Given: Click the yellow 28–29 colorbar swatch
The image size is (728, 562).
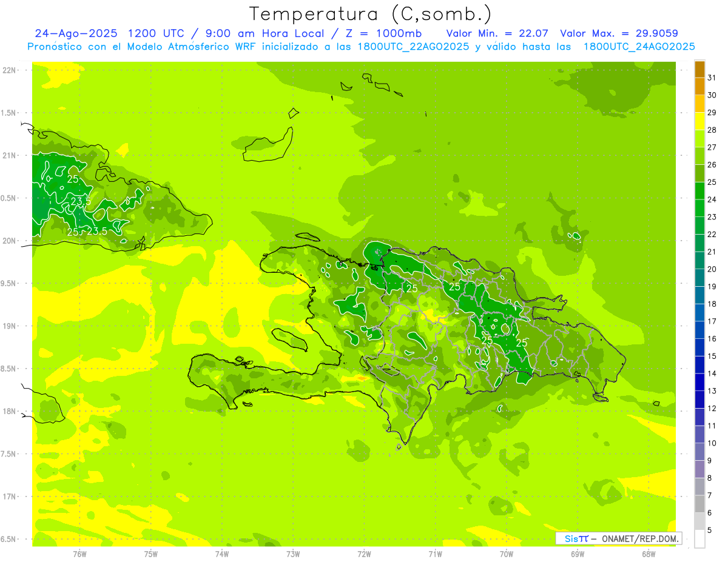Looking at the screenshot, I should click(699, 121).
